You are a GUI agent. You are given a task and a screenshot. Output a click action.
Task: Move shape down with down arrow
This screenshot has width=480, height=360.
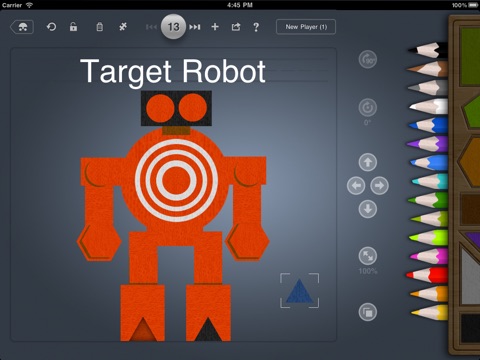[368, 209]
